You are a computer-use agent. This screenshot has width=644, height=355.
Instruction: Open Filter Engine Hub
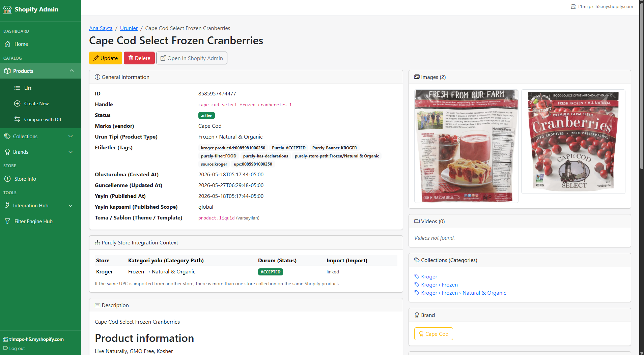click(40, 221)
